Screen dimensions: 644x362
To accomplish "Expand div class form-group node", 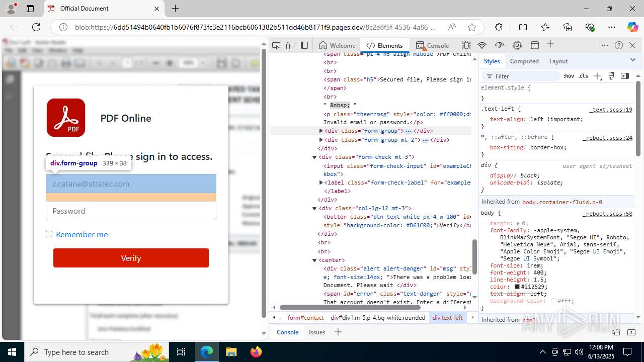I will click(x=321, y=131).
